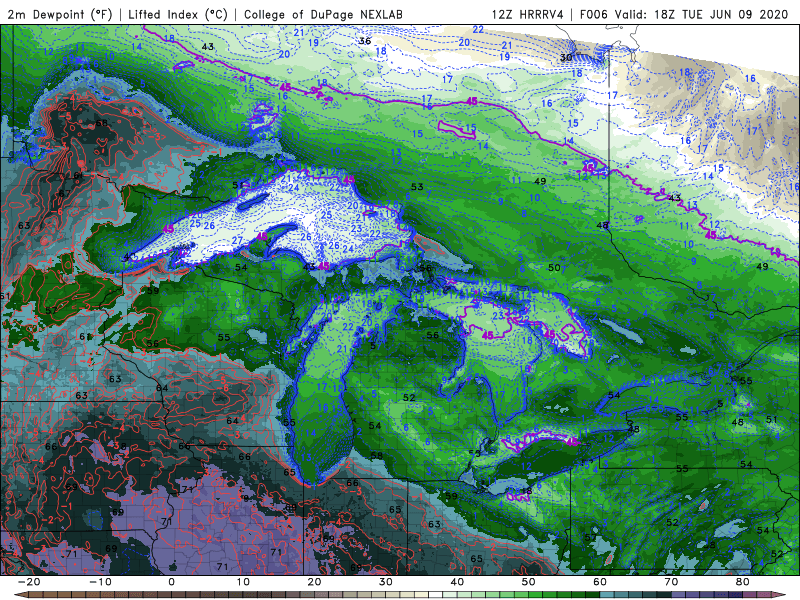The width and height of the screenshot is (800, 600).
Task: Click the right arrow end of the color bar
Action: 781,595
